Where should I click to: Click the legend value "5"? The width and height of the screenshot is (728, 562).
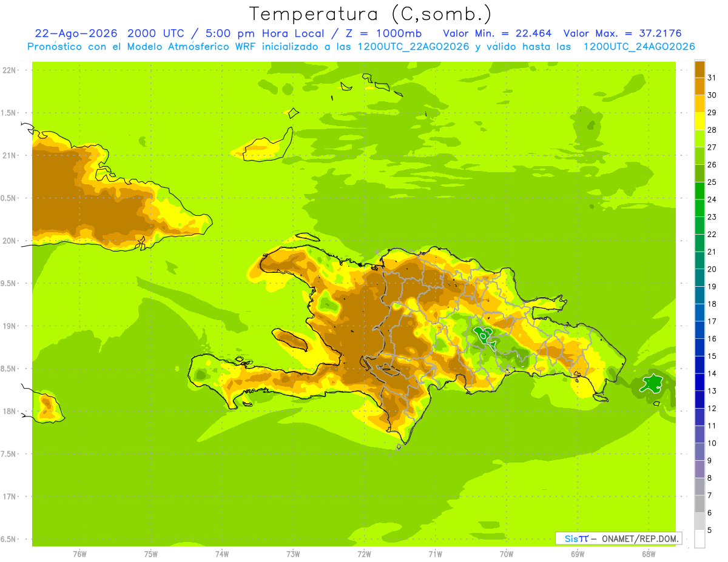tap(710, 530)
